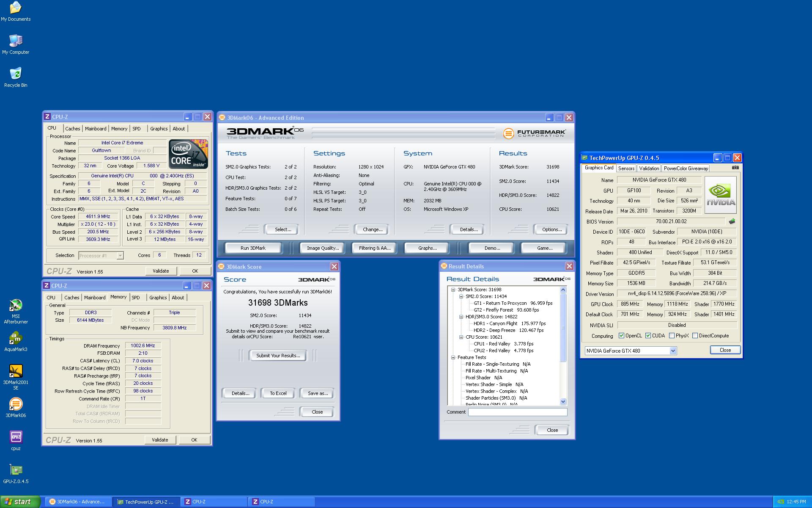Click the NVIDIA logo in GPU-Z
The image size is (812, 508).
point(721,195)
